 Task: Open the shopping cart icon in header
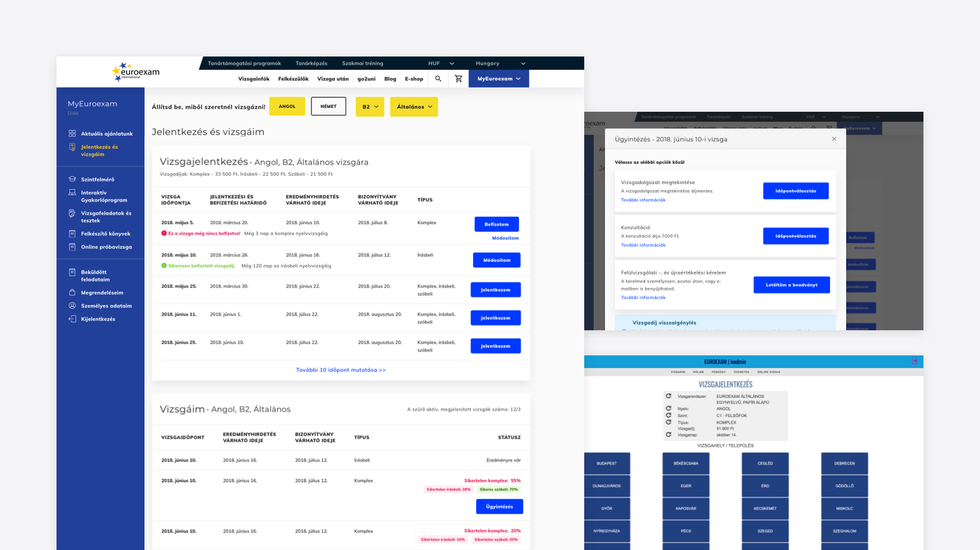coord(459,78)
